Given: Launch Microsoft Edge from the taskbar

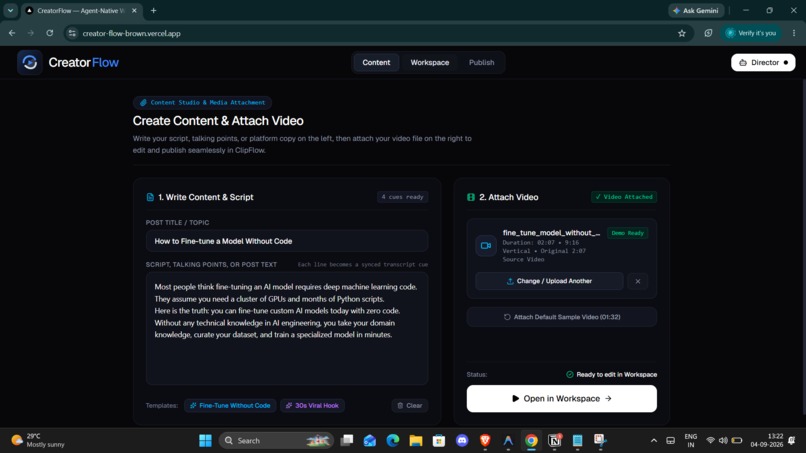Looking at the screenshot, I should click(x=393, y=441).
